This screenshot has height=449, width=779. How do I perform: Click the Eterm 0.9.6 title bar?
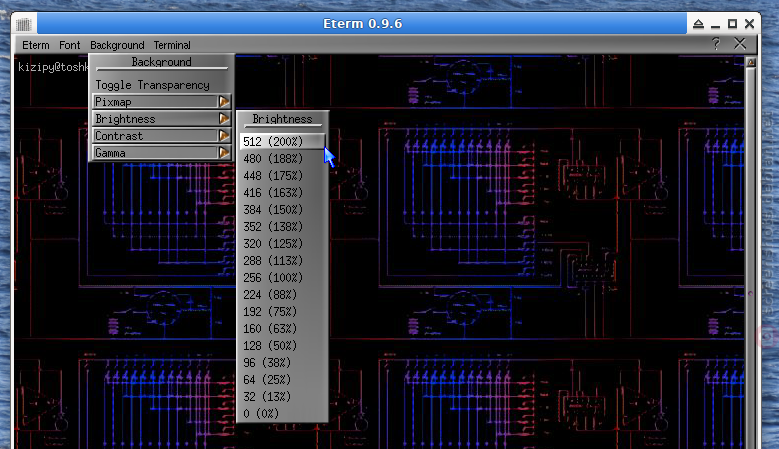click(362, 24)
